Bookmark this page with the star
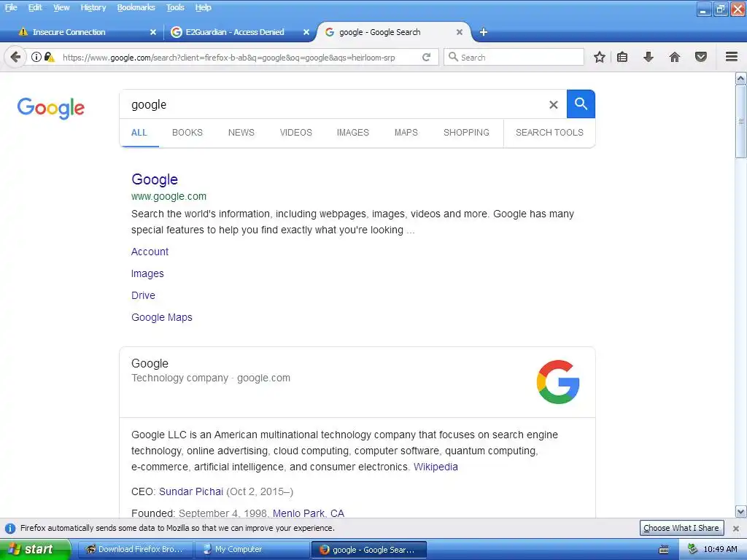 600,57
